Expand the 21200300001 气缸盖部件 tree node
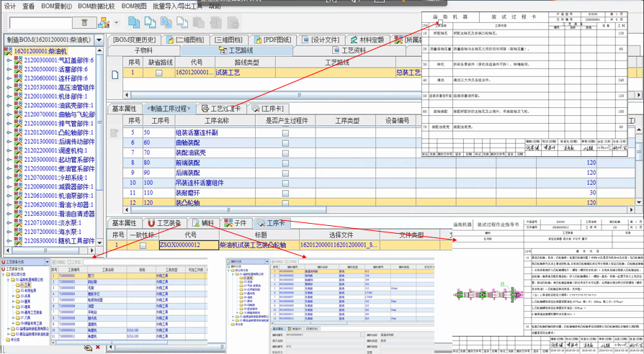The height and width of the screenshot is (354, 644). (8, 59)
